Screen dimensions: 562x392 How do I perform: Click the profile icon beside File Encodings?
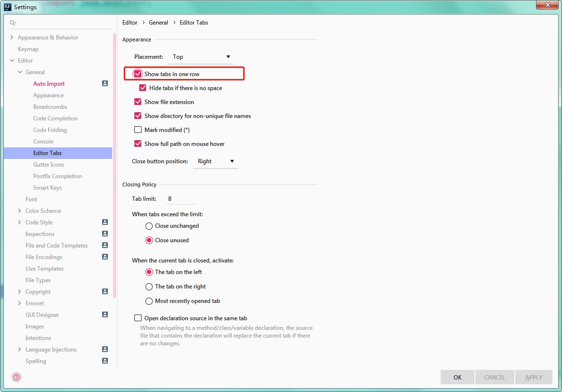(x=105, y=257)
